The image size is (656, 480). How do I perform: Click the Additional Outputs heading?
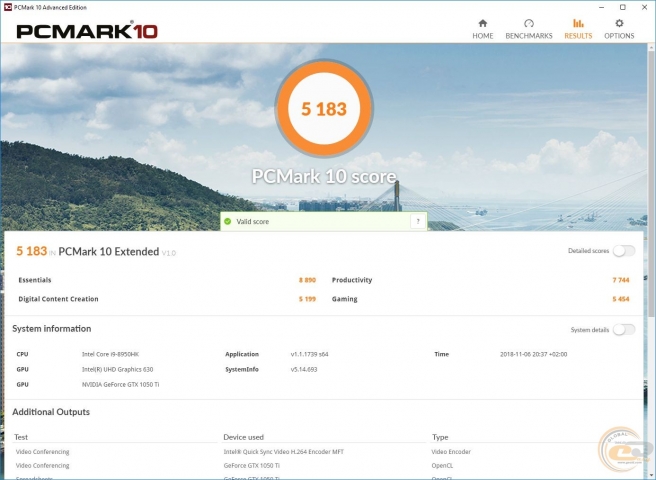point(51,412)
